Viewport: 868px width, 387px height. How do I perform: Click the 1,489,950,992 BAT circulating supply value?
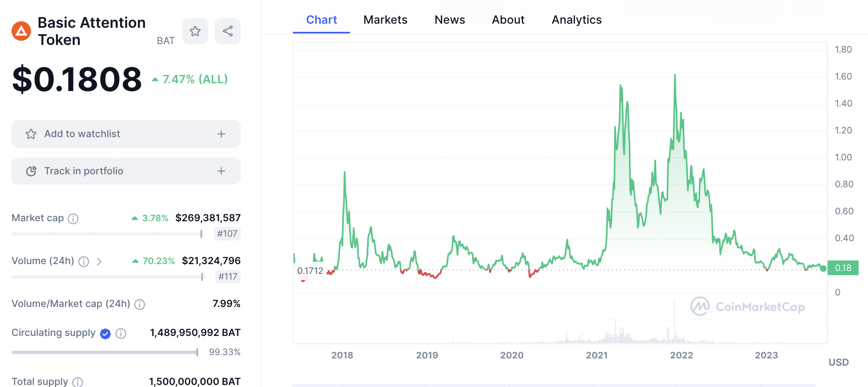click(x=195, y=333)
